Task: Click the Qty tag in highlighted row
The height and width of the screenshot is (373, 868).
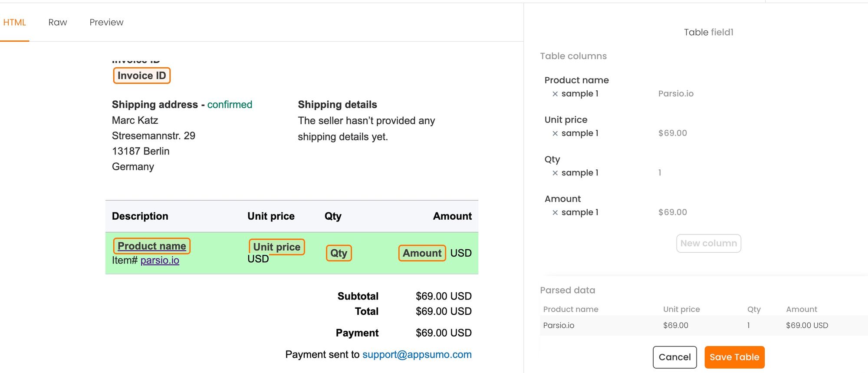Action: tap(339, 253)
